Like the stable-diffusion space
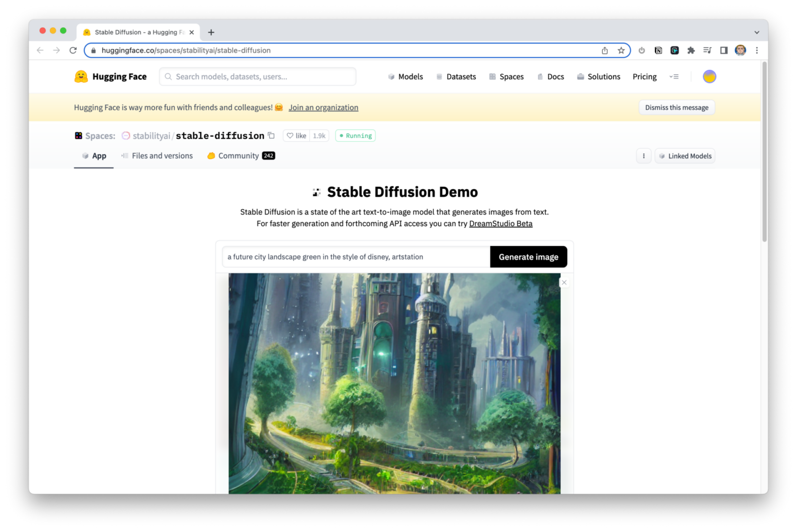 (296, 135)
